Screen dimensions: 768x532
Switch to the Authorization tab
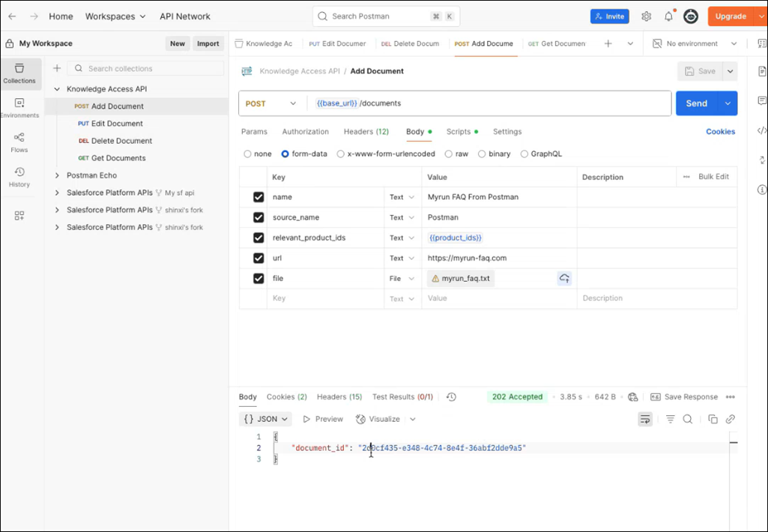pyautogui.click(x=305, y=132)
